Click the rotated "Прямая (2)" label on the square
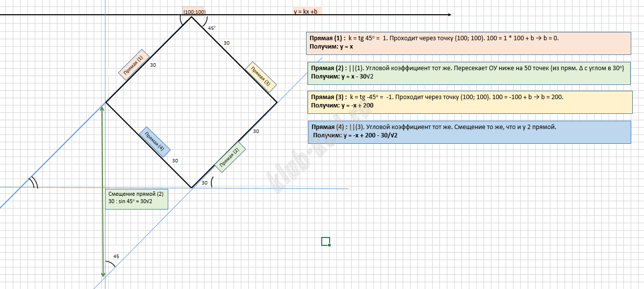The height and width of the screenshot is (289, 644). [x=230, y=157]
